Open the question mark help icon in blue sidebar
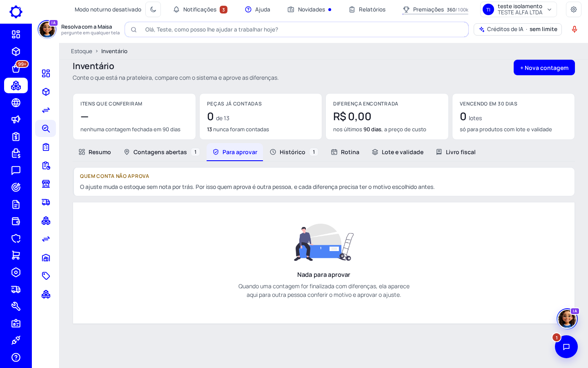 (x=16, y=357)
